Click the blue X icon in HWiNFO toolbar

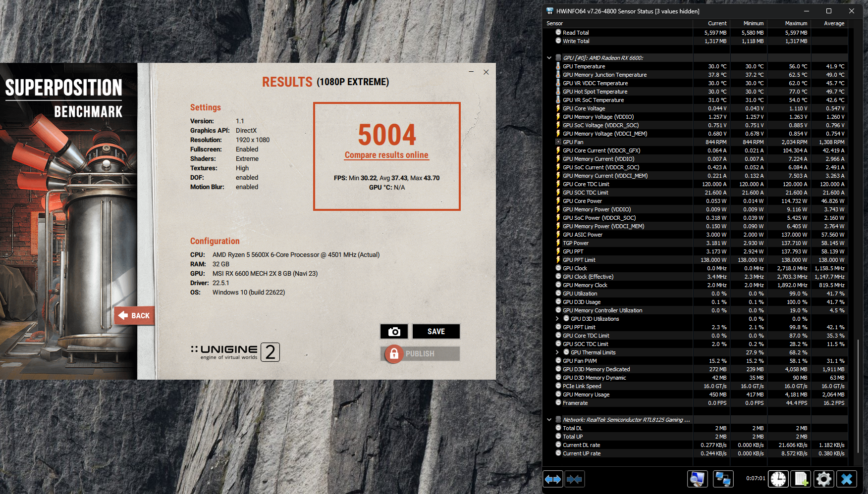tap(847, 479)
